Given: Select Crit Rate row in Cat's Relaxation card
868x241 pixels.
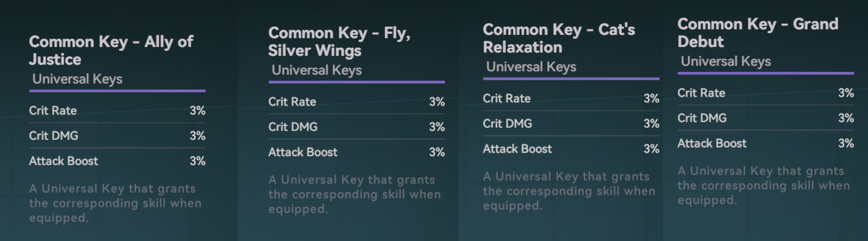Looking at the screenshot, I should (x=571, y=98).
